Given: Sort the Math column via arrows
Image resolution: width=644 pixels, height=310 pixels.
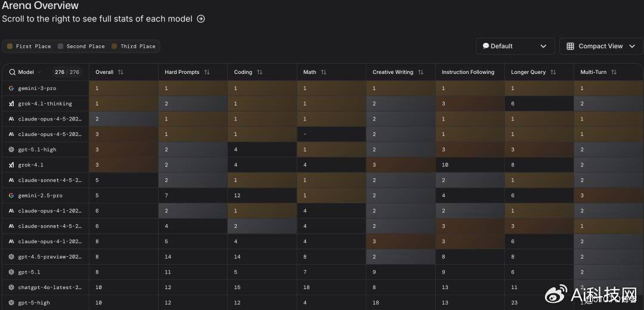Looking at the screenshot, I should (x=324, y=72).
